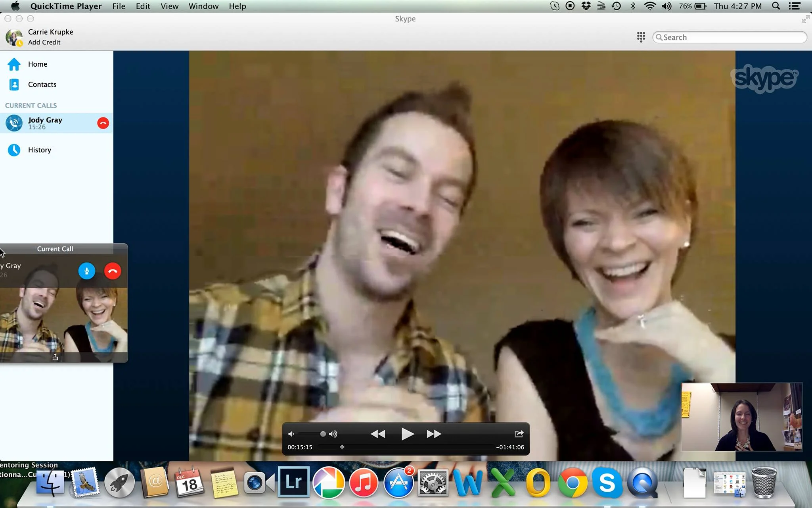Image resolution: width=812 pixels, height=508 pixels.
Task: Click the self-view video thumbnail
Action: pos(741,417)
